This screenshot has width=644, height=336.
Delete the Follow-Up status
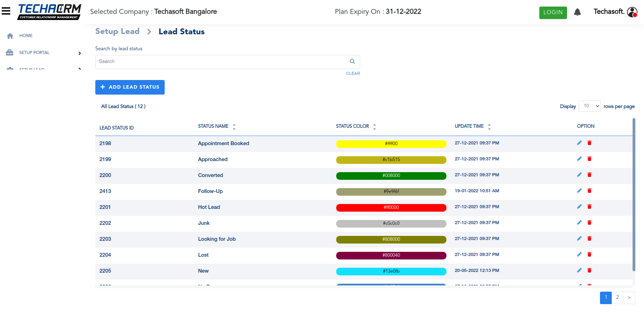click(589, 191)
